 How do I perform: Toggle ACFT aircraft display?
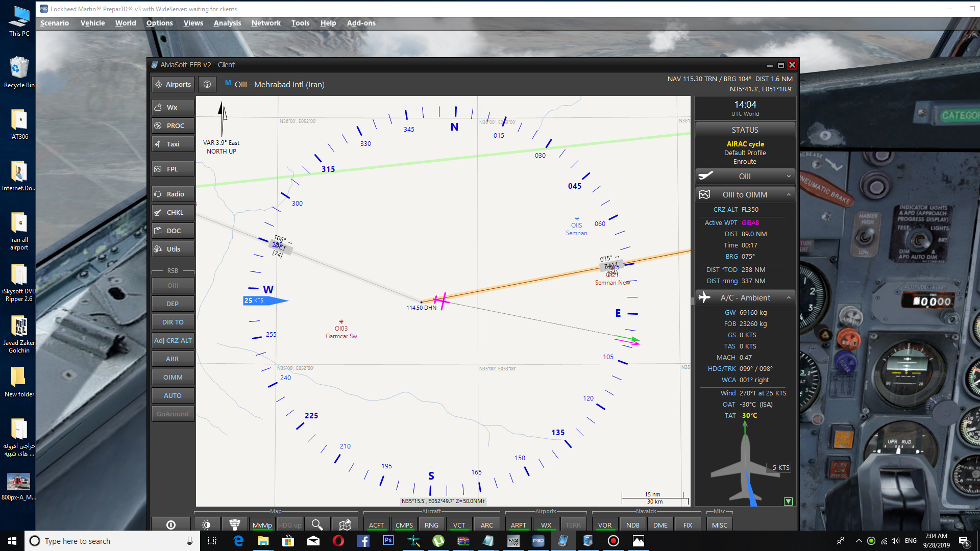pyautogui.click(x=376, y=524)
